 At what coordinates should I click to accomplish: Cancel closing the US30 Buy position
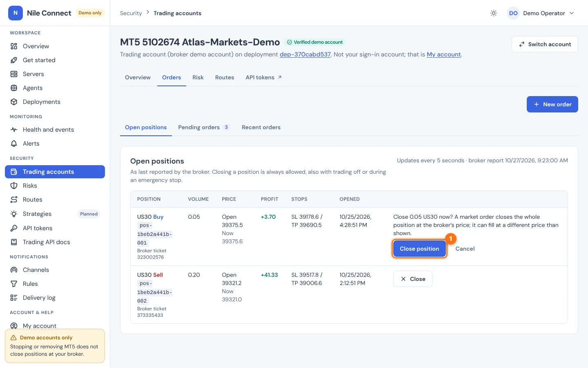click(x=465, y=249)
